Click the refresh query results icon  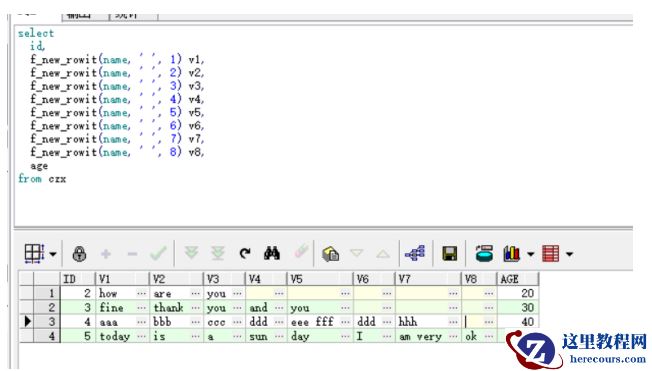point(245,253)
